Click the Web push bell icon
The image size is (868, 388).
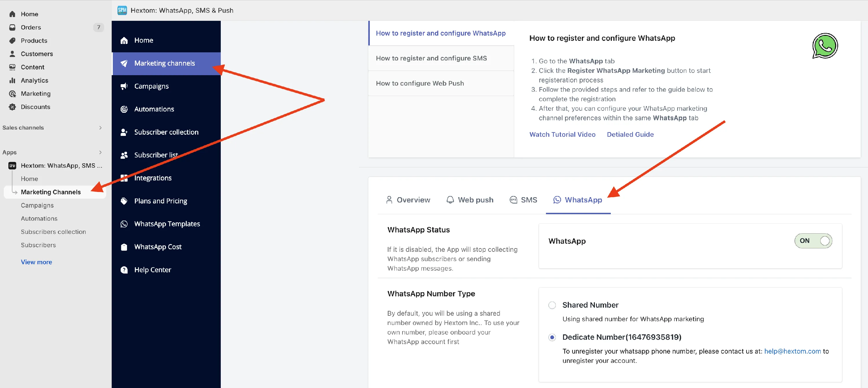click(x=450, y=200)
